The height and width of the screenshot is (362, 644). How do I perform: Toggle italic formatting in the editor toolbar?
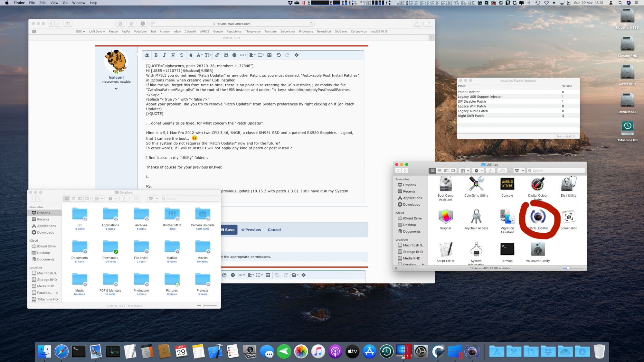(164, 55)
